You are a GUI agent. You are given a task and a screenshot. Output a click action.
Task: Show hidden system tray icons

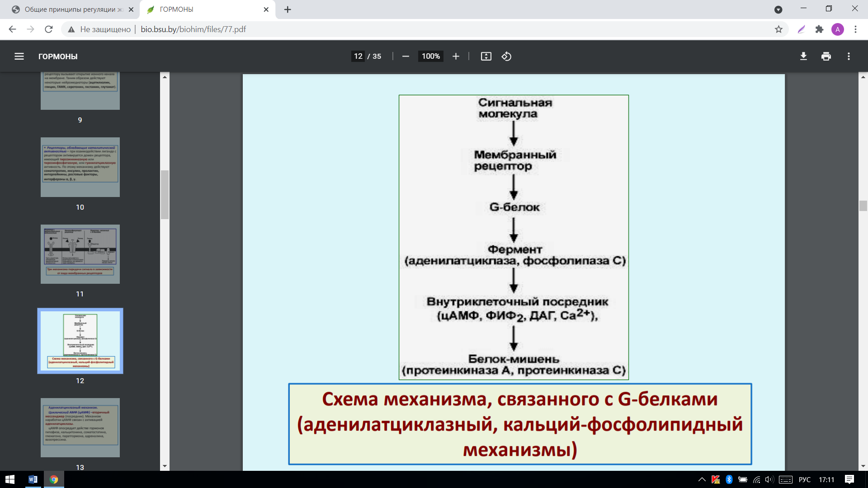coord(702,479)
